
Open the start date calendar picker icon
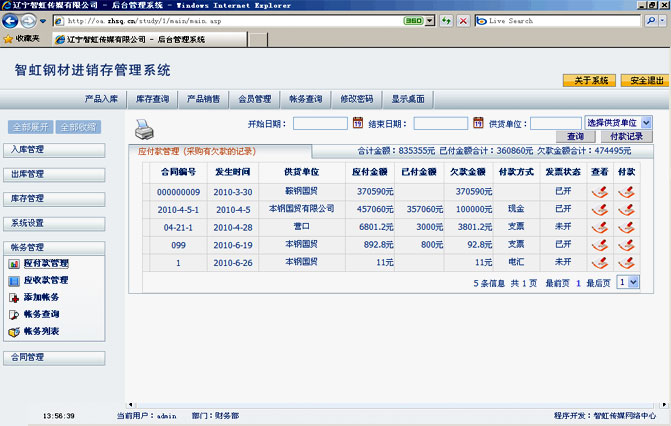[358, 123]
